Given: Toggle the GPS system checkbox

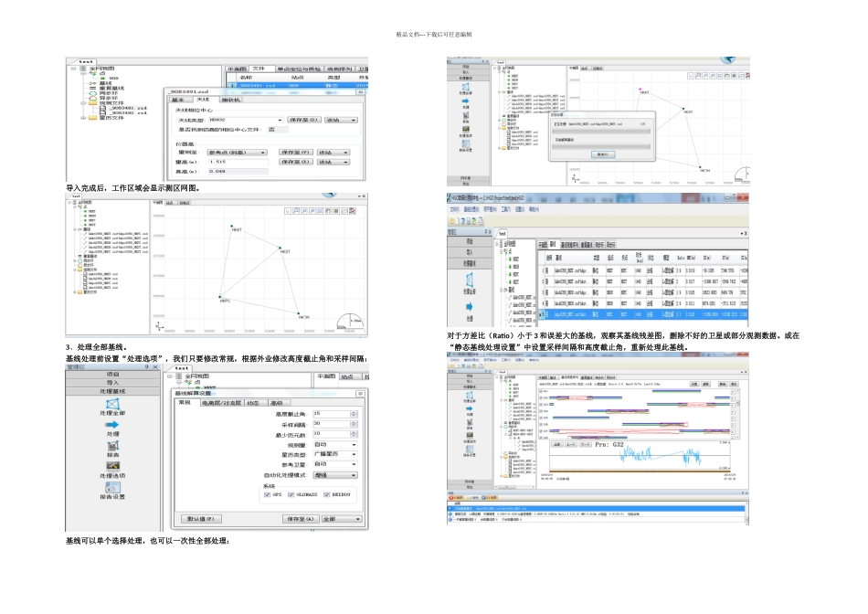Looking at the screenshot, I should tap(268, 494).
